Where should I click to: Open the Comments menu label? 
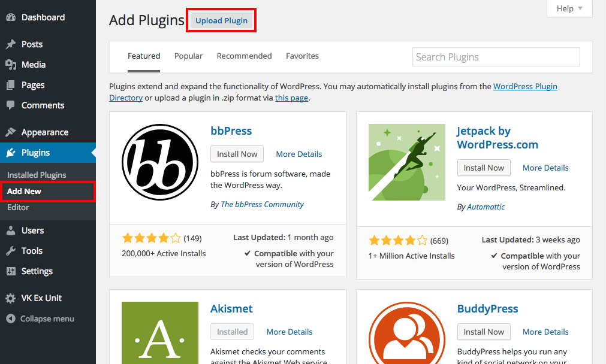click(43, 105)
